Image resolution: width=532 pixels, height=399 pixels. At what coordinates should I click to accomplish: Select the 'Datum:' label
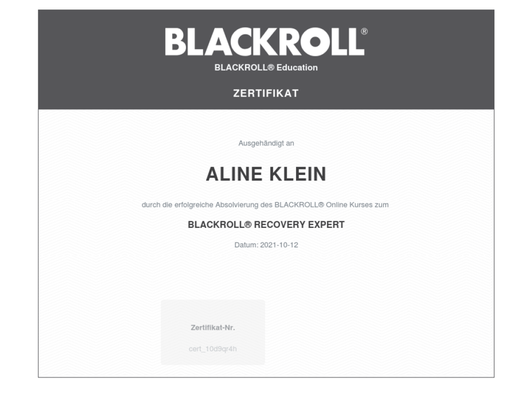tap(246, 245)
